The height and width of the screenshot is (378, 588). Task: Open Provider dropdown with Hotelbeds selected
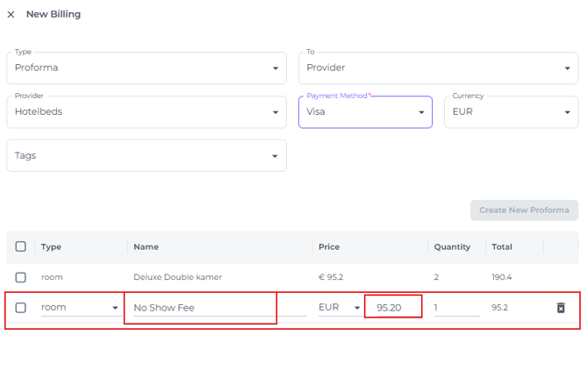(146, 112)
